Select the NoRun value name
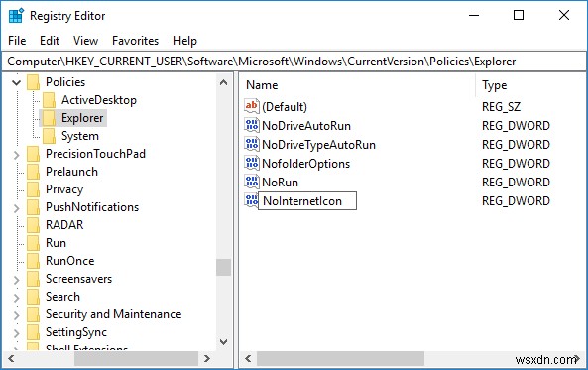The height and width of the screenshot is (370, 588). pos(281,183)
